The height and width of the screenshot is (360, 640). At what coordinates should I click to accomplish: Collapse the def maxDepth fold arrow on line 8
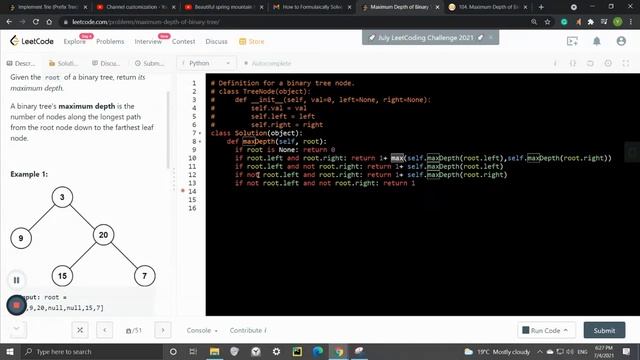point(200,142)
